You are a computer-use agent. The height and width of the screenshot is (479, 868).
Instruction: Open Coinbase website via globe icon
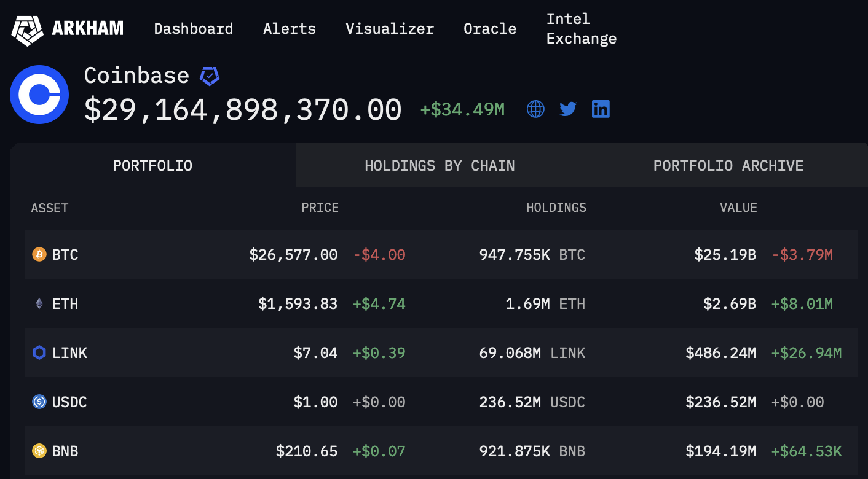coord(535,109)
